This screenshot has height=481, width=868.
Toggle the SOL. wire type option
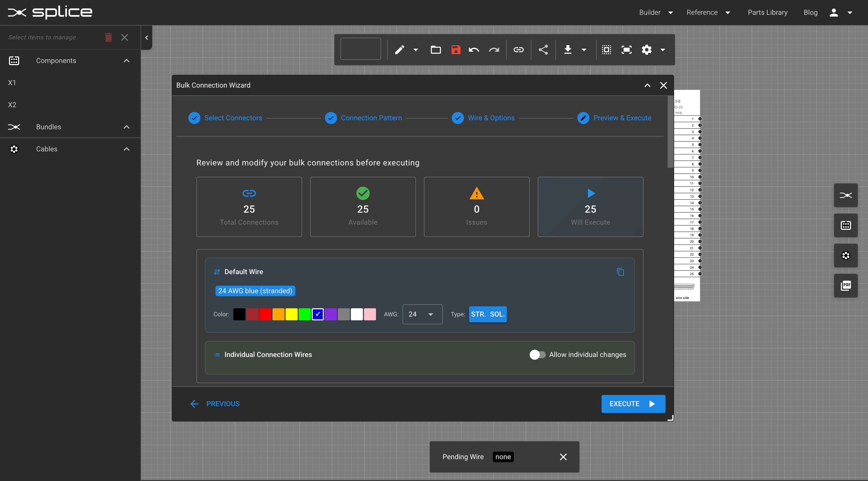[x=497, y=314]
